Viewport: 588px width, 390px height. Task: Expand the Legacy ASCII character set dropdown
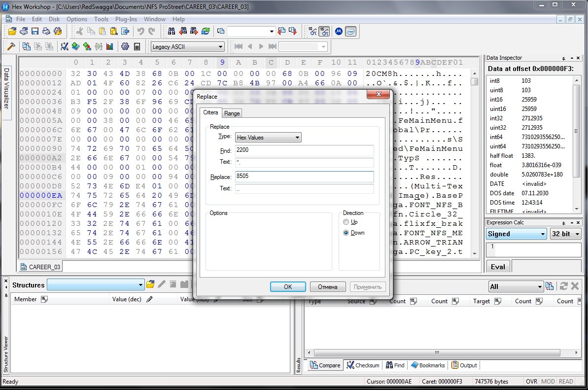coord(187,47)
